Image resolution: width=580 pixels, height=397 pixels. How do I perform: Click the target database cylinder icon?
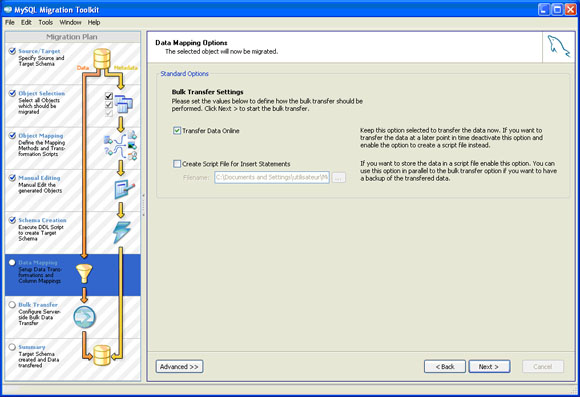click(x=102, y=355)
